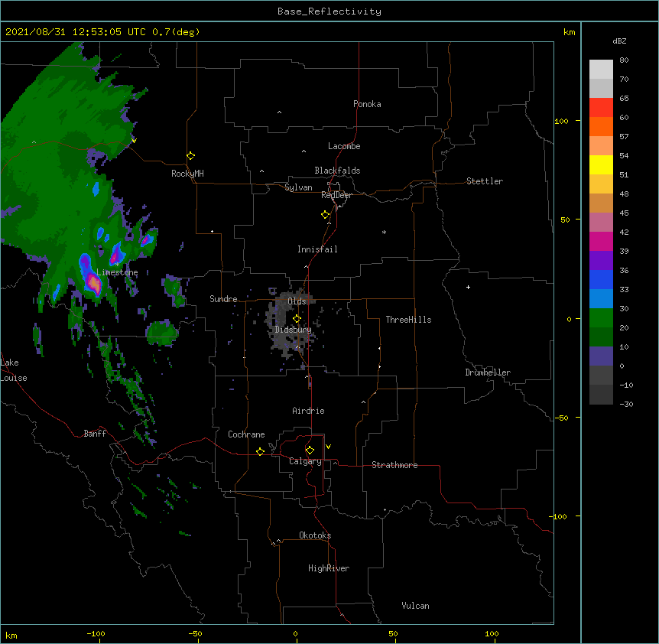Click the RockyMH town label

click(x=187, y=174)
